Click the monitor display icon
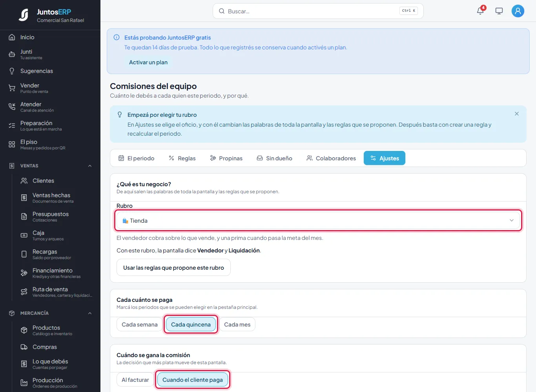 (x=499, y=11)
